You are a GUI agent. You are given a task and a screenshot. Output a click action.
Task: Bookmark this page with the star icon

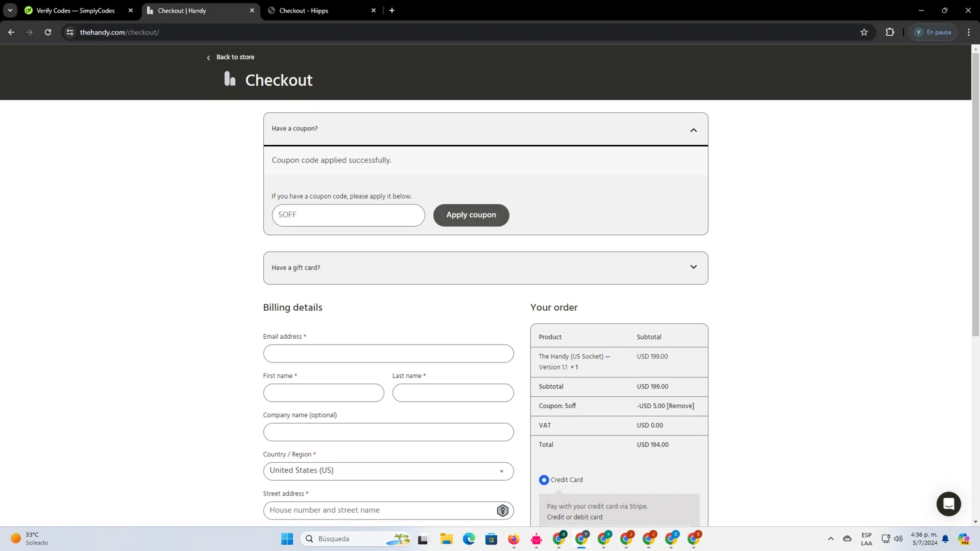864,32
